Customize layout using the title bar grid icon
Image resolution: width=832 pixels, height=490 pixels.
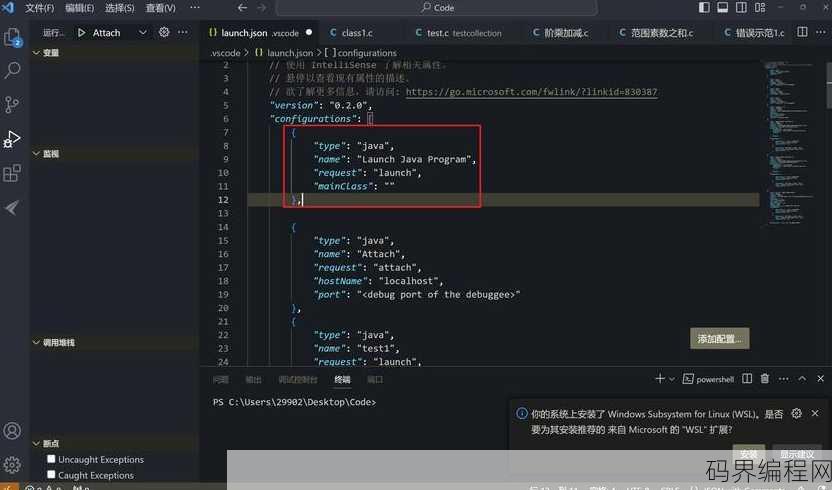760,7
